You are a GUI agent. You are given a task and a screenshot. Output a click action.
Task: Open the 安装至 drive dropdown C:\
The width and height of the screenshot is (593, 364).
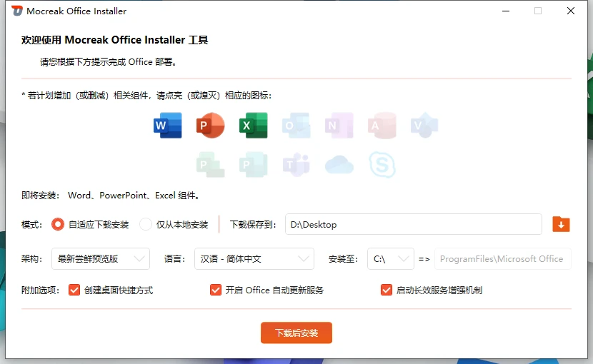click(391, 259)
